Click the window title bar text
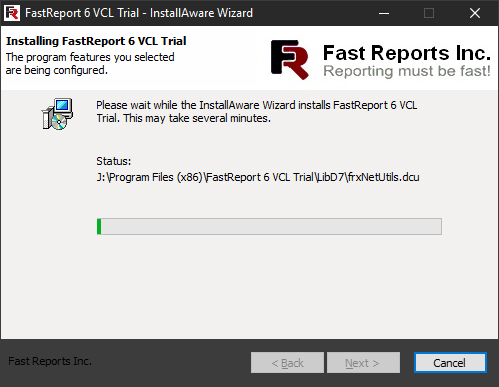 coord(139,13)
